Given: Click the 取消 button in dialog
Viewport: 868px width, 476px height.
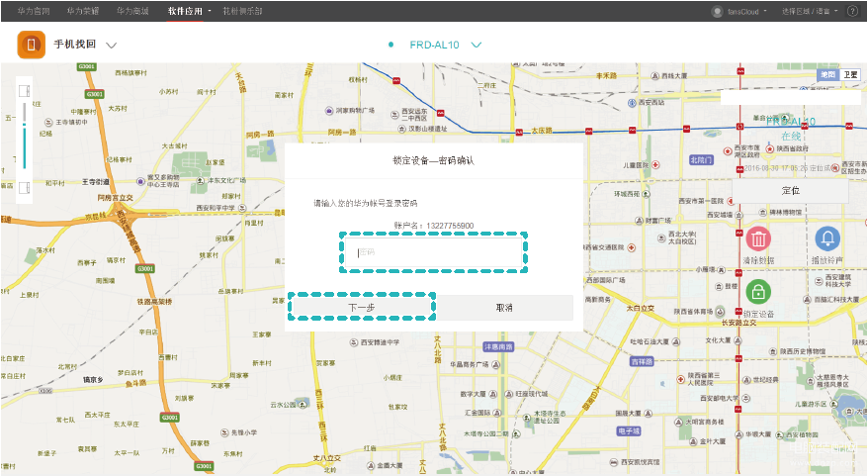Looking at the screenshot, I should [x=504, y=307].
